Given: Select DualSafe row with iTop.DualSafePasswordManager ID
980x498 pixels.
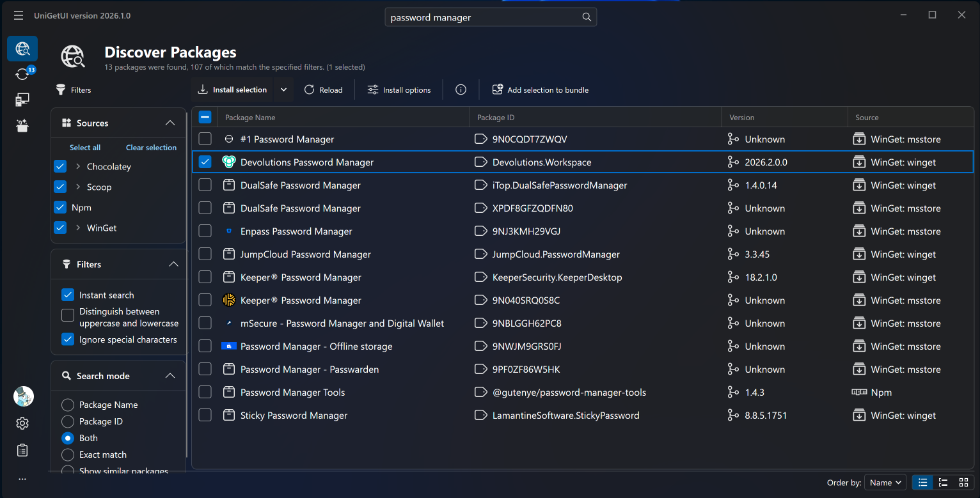Looking at the screenshot, I should (582, 185).
